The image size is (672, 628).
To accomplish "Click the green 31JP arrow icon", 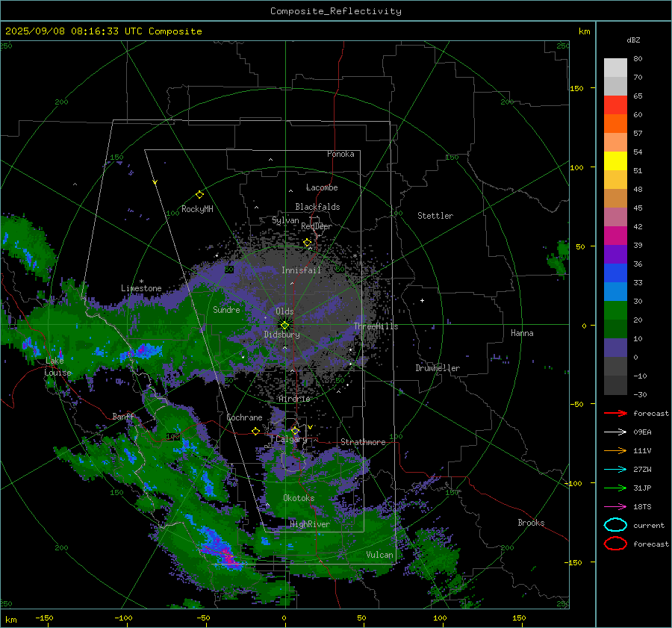I will pos(615,488).
